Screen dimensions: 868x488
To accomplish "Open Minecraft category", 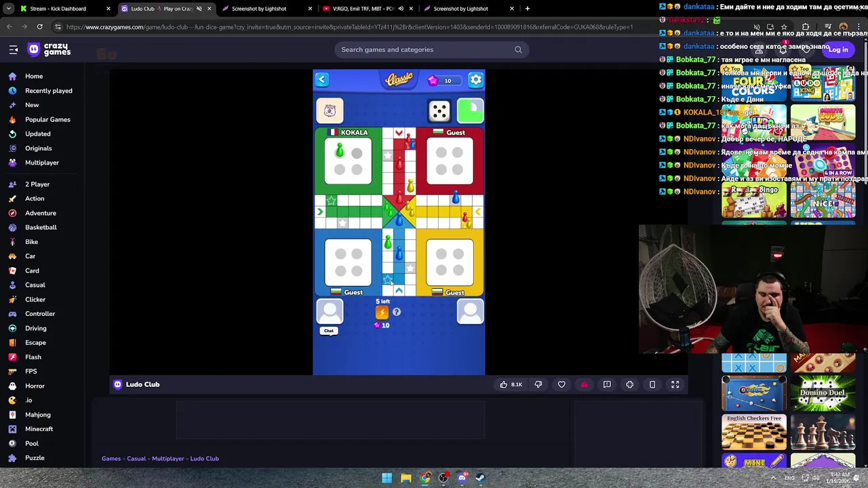I will [39, 429].
